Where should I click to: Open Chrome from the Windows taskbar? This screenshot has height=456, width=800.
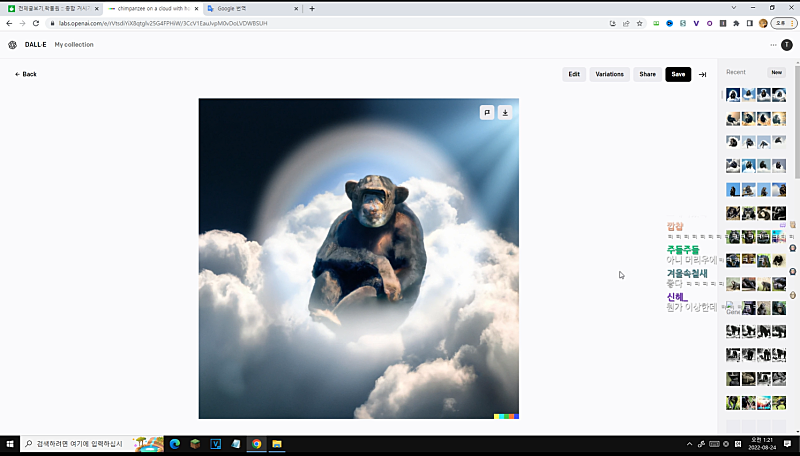click(x=256, y=443)
